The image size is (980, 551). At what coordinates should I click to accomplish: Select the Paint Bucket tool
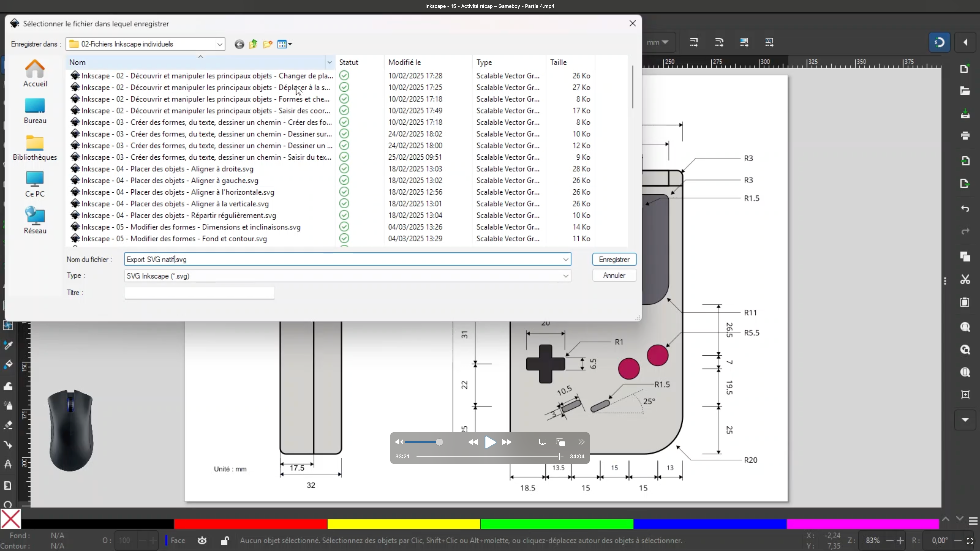[x=8, y=364]
